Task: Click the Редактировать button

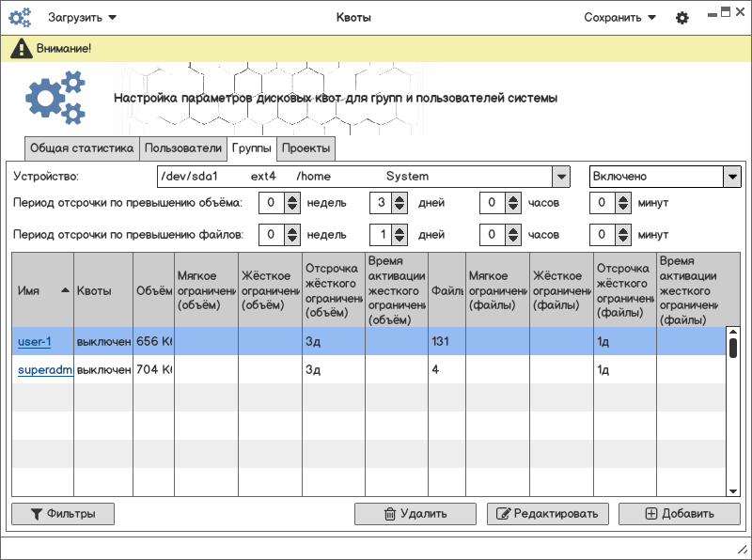Action: (548, 514)
